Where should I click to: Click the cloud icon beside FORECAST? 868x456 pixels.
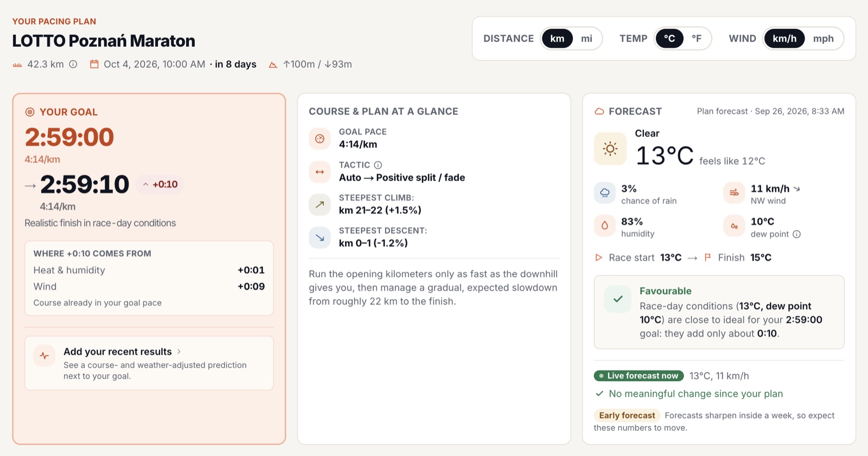tap(599, 111)
